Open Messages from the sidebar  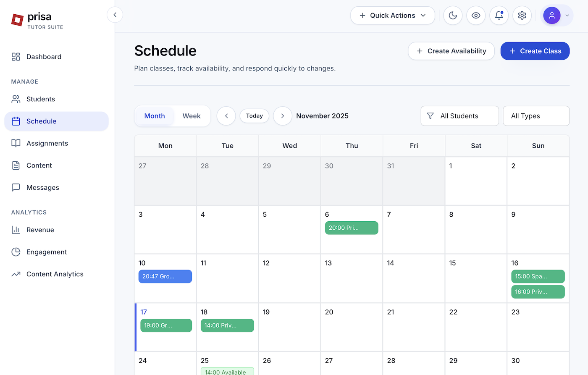pos(42,187)
